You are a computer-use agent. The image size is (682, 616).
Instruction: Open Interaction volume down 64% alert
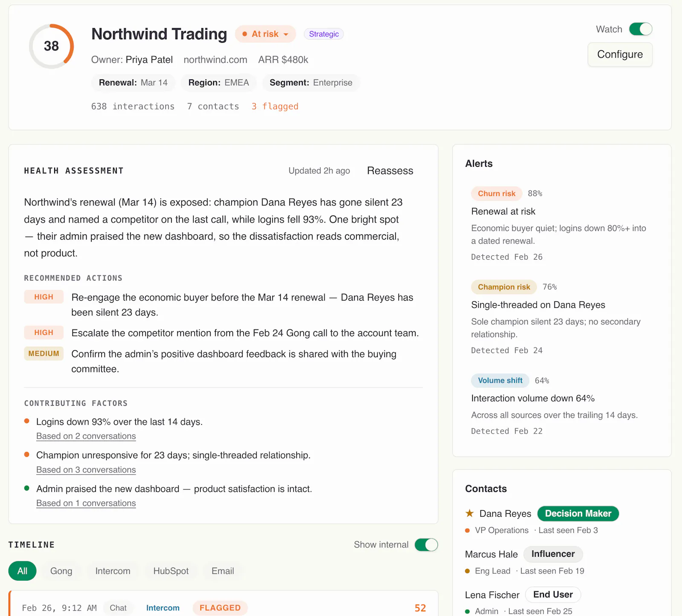pos(533,399)
